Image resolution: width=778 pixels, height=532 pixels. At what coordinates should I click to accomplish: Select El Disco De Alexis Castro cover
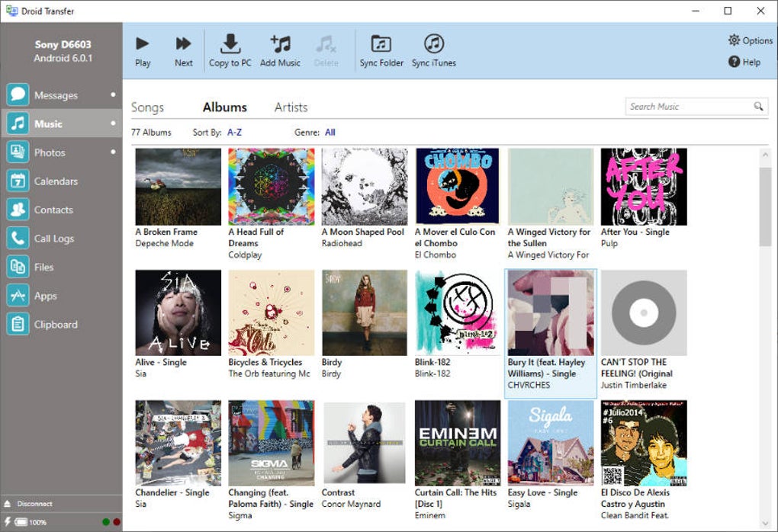(644, 444)
